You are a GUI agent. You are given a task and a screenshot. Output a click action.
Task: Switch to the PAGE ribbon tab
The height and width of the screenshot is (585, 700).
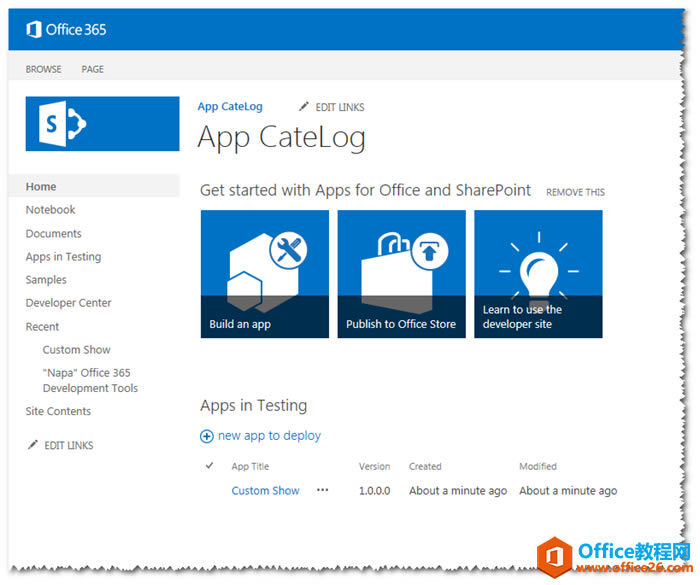(x=92, y=69)
